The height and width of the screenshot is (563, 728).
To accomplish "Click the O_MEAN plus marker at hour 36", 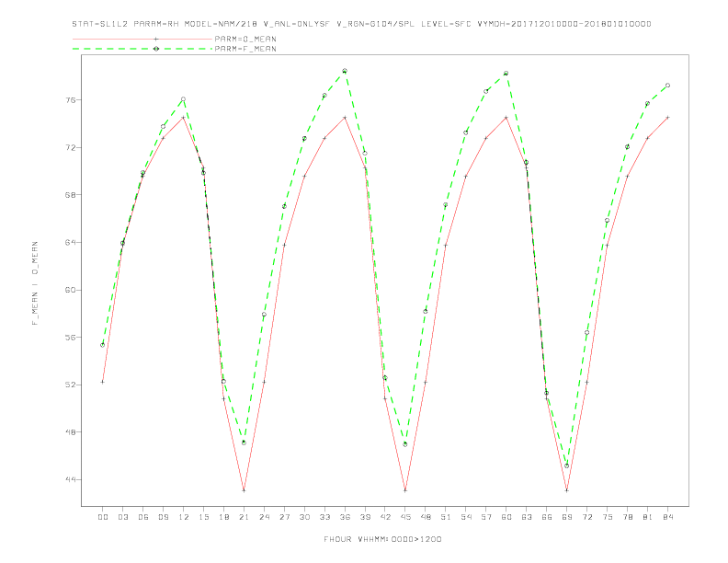I will 345,118.
